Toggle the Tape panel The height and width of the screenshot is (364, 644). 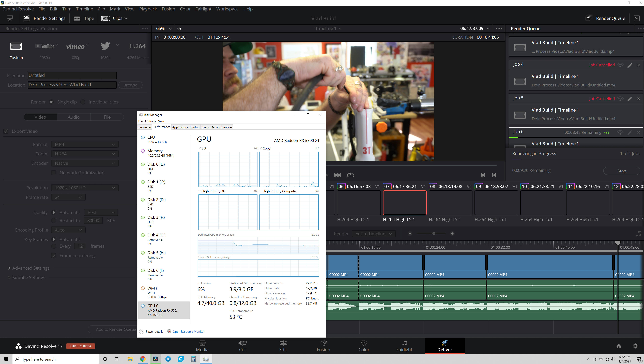(84, 18)
